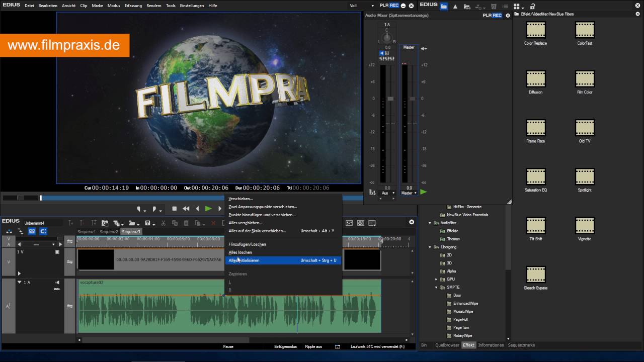This screenshot has width=644, height=362.
Task: Expand the GPU tree node
Action: 437,279
